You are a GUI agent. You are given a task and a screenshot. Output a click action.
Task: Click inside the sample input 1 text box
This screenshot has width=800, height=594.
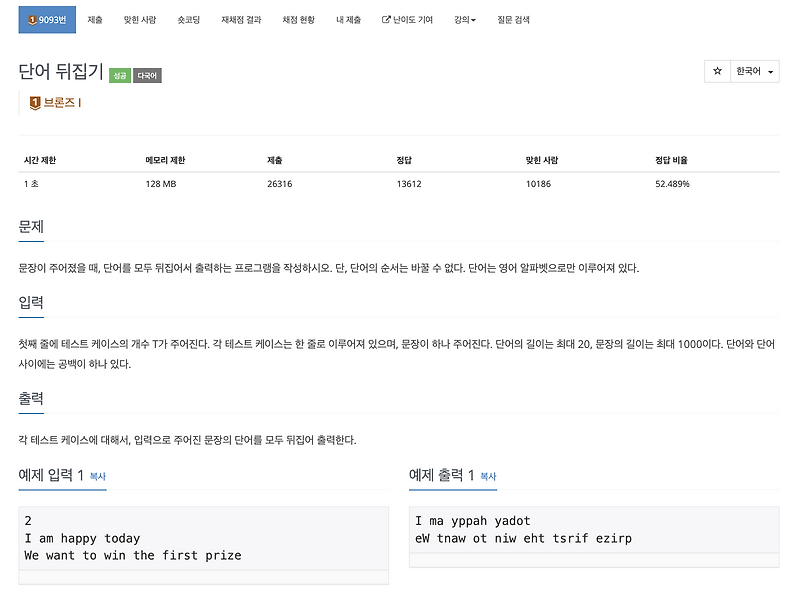coord(200,540)
